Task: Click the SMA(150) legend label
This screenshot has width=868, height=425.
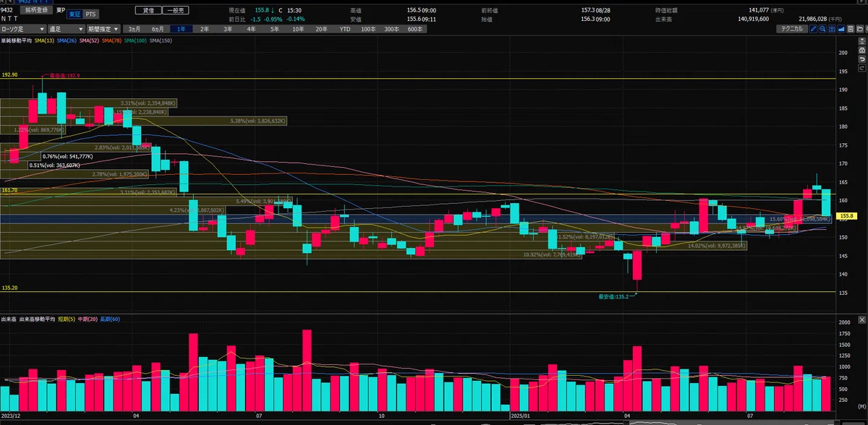Action: [161, 40]
